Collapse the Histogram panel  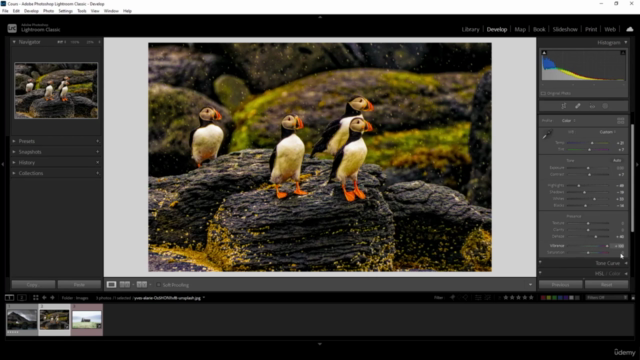626,42
